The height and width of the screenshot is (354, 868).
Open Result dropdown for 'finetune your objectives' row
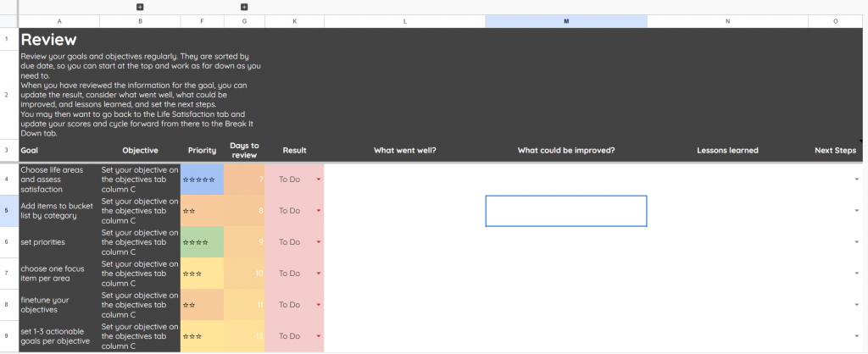pyautogui.click(x=319, y=305)
